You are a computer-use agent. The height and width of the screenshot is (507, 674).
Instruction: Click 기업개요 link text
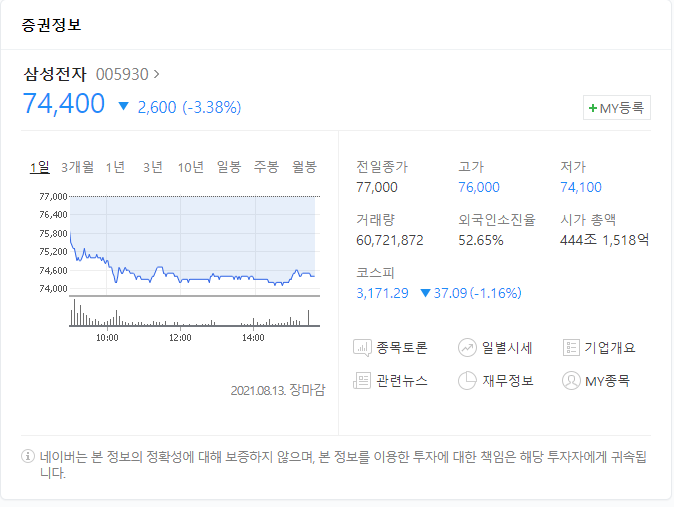[x=610, y=347]
